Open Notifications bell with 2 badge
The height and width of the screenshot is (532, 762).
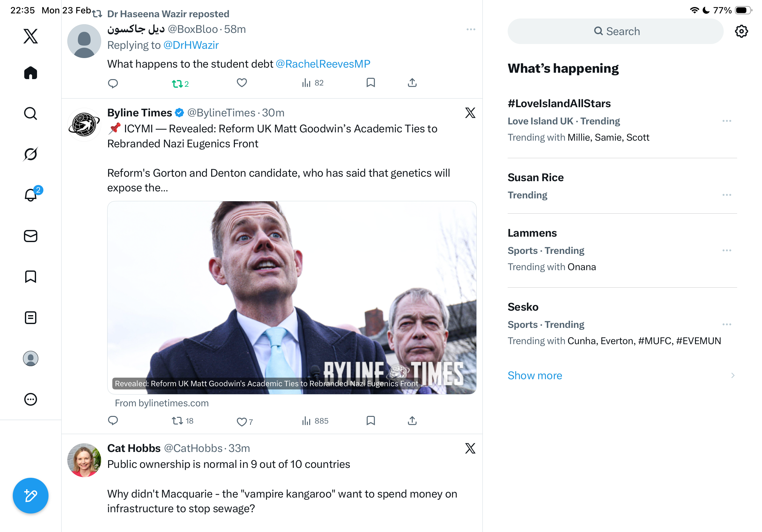click(x=31, y=195)
